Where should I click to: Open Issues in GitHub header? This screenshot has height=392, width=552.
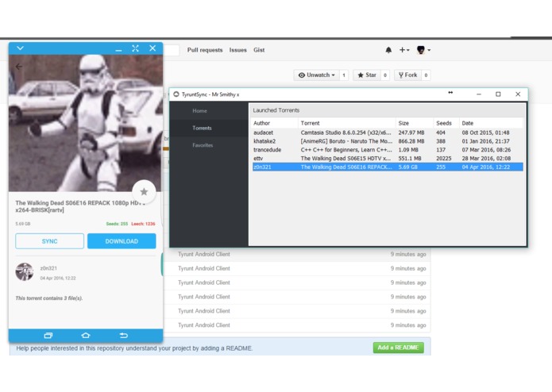(x=238, y=50)
